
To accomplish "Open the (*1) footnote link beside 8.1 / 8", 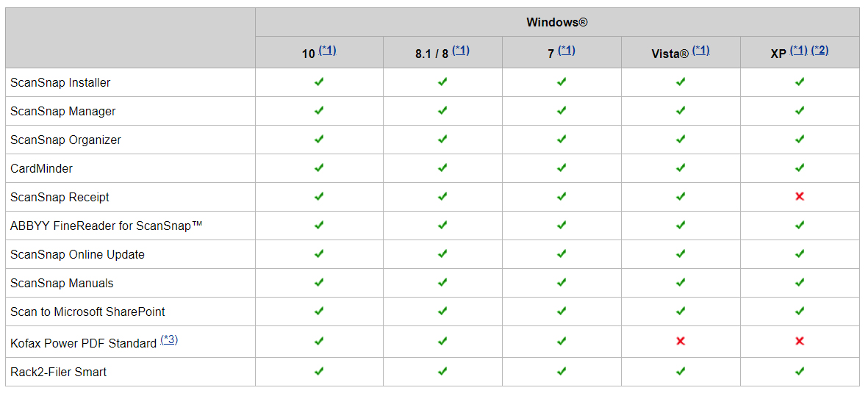I will tap(461, 51).
